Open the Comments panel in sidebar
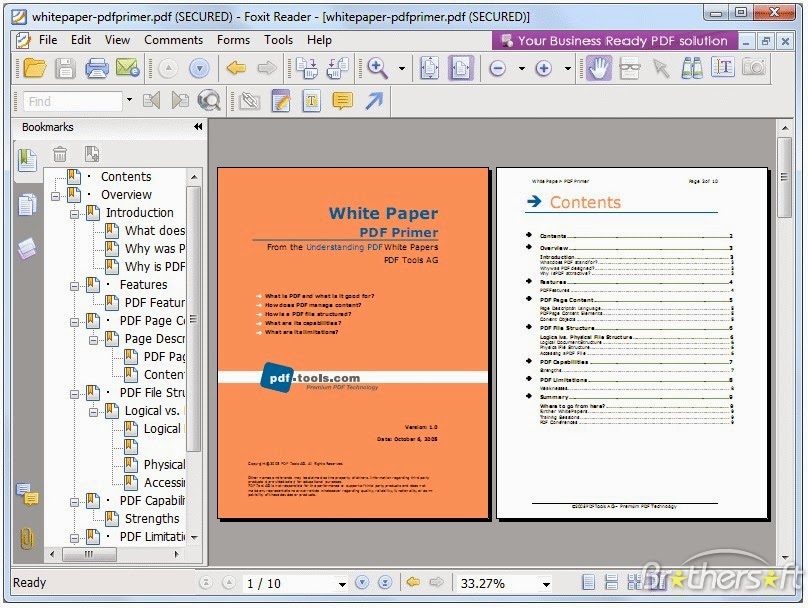The width and height of the screenshot is (808, 608). tap(27, 495)
